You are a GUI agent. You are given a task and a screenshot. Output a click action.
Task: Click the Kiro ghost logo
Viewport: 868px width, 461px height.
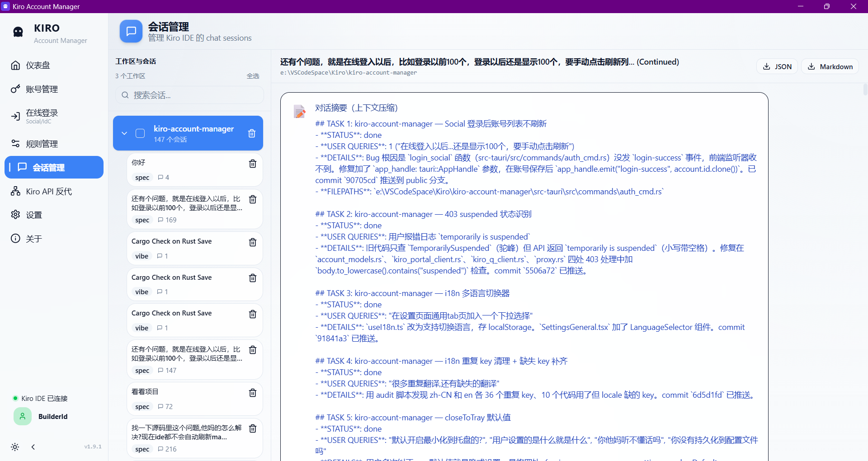coord(18,32)
